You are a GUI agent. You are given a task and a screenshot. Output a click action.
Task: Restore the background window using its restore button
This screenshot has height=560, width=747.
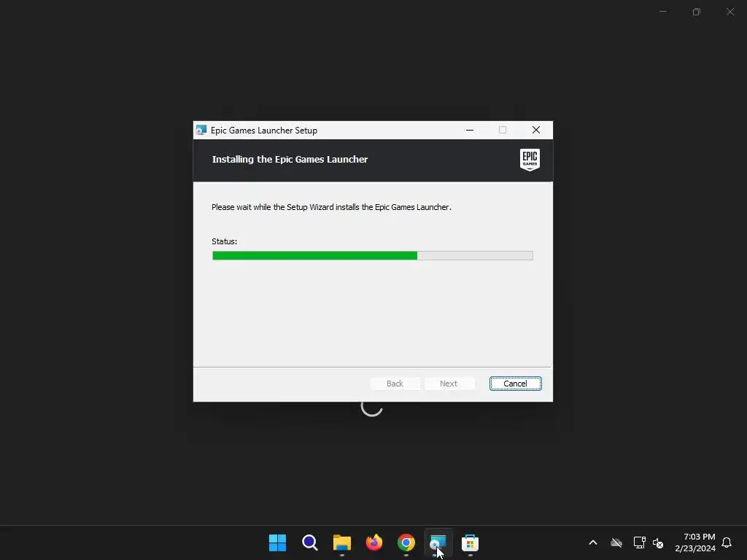tap(697, 12)
